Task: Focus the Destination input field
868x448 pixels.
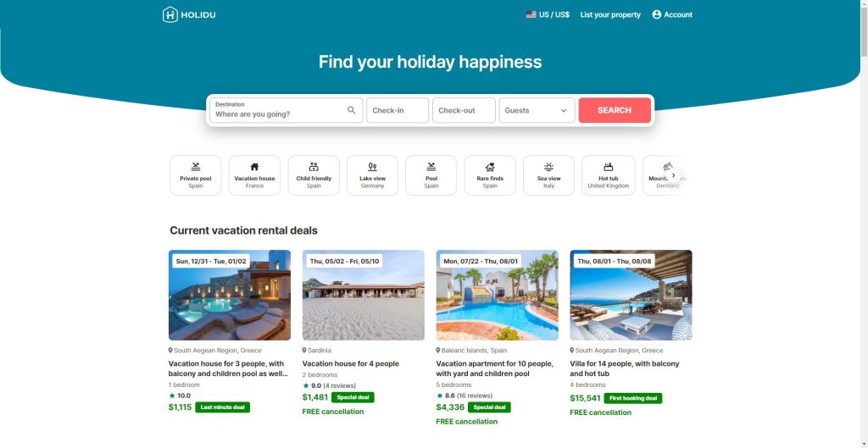Action: (x=280, y=113)
